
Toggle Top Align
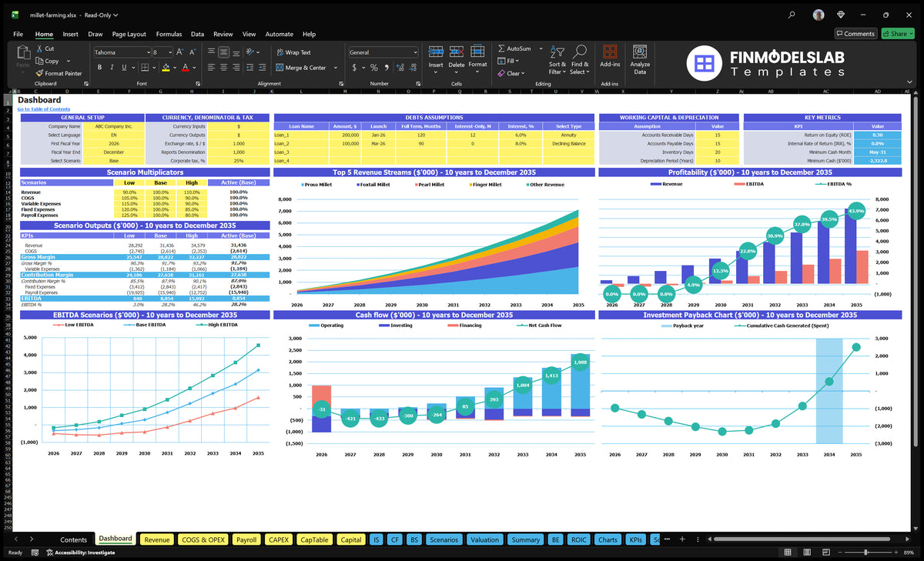coord(211,52)
